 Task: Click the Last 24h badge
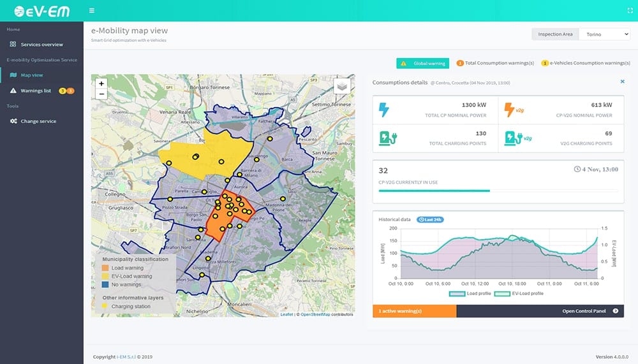pyautogui.click(x=430, y=220)
